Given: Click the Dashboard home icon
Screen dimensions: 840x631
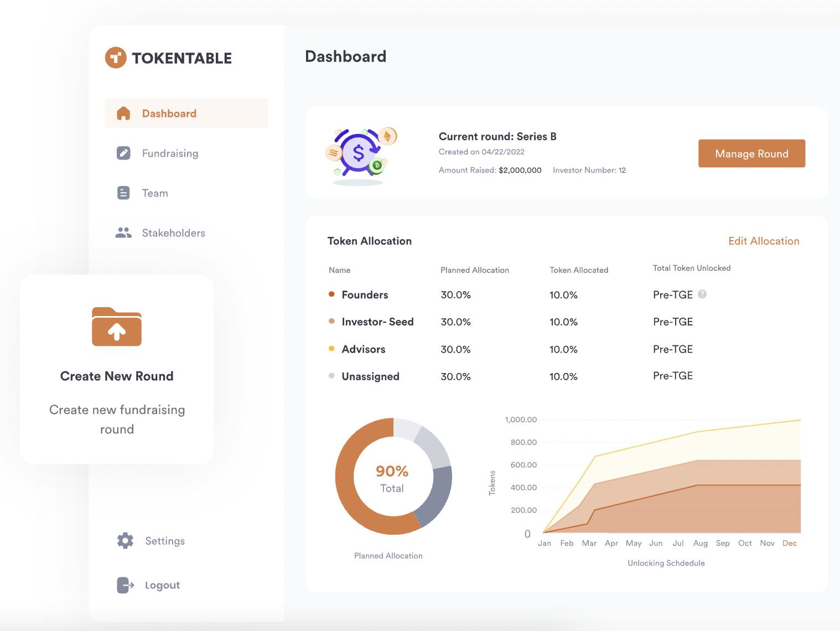Looking at the screenshot, I should point(123,113).
